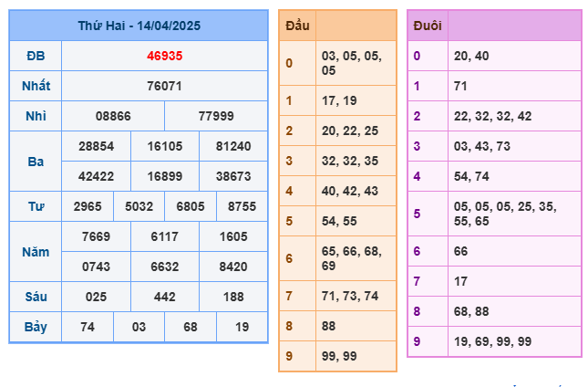Screen dimensions: 588x387
Task: Select Đuôi row values 20, 40
Action: pos(471,56)
